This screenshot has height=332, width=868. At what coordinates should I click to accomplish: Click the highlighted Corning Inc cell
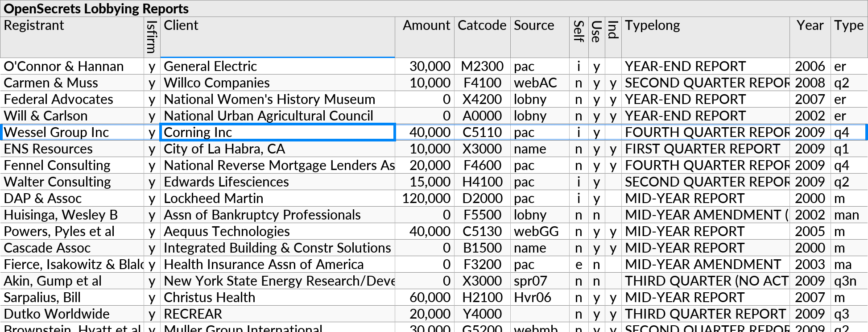277,132
